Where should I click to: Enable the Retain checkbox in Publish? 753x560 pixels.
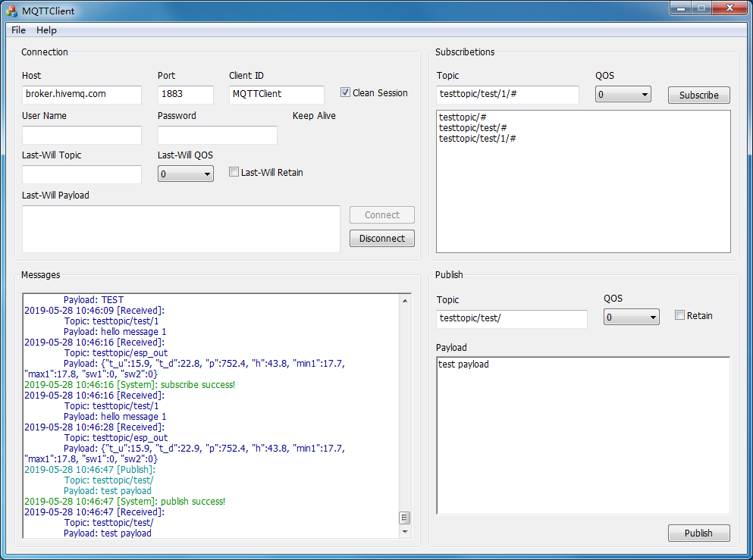click(x=679, y=314)
